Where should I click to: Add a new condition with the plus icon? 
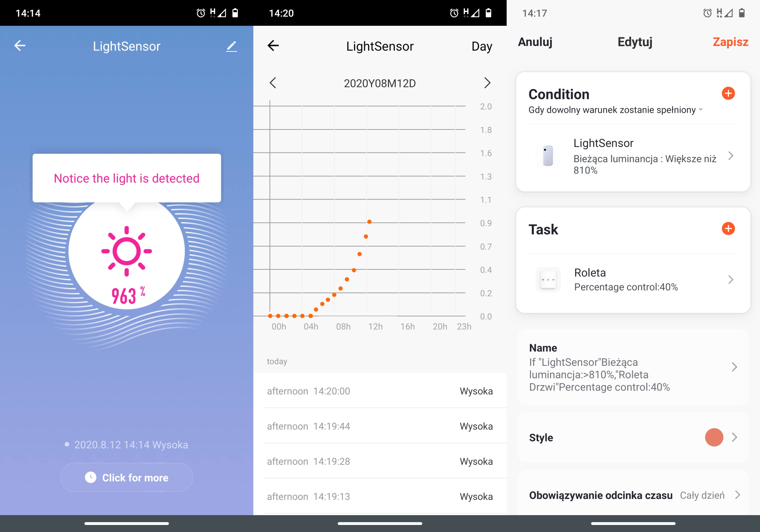[728, 93]
